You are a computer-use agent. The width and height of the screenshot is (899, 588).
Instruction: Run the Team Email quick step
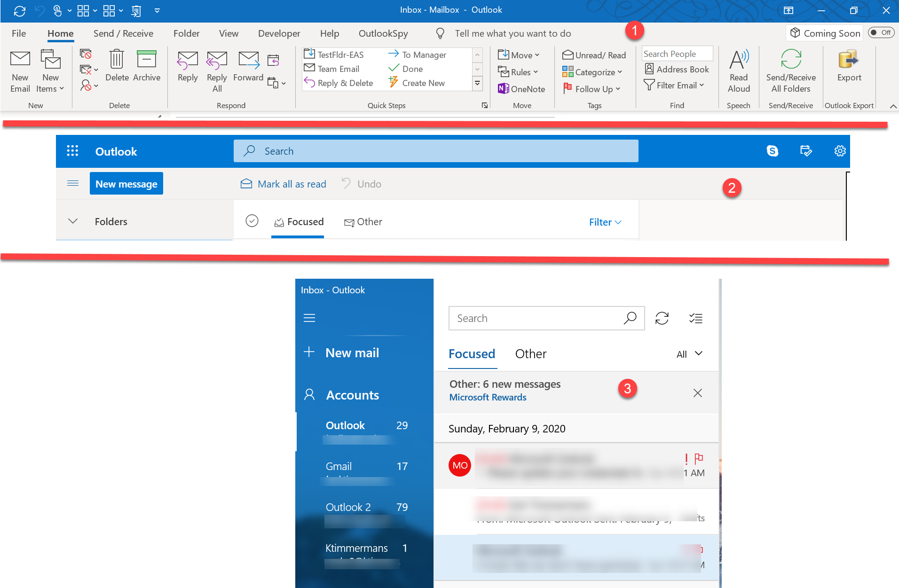coord(332,69)
